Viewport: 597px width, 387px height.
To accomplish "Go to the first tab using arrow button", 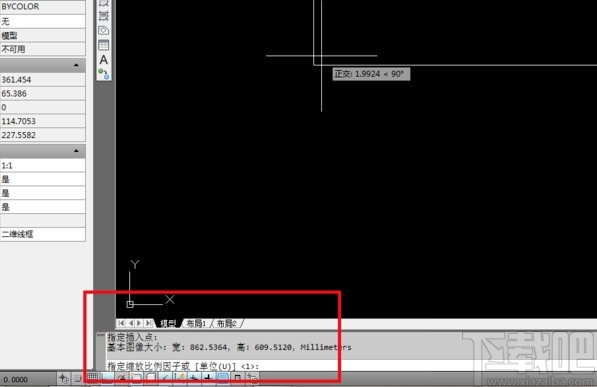I will pyautogui.click(x=121, y=323).
